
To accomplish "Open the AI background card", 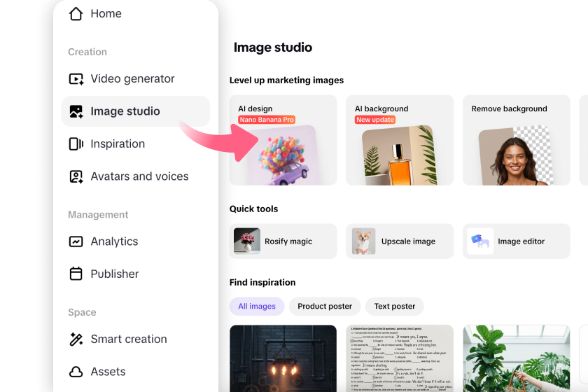I will pyautogui.click(x=400, y=140).
